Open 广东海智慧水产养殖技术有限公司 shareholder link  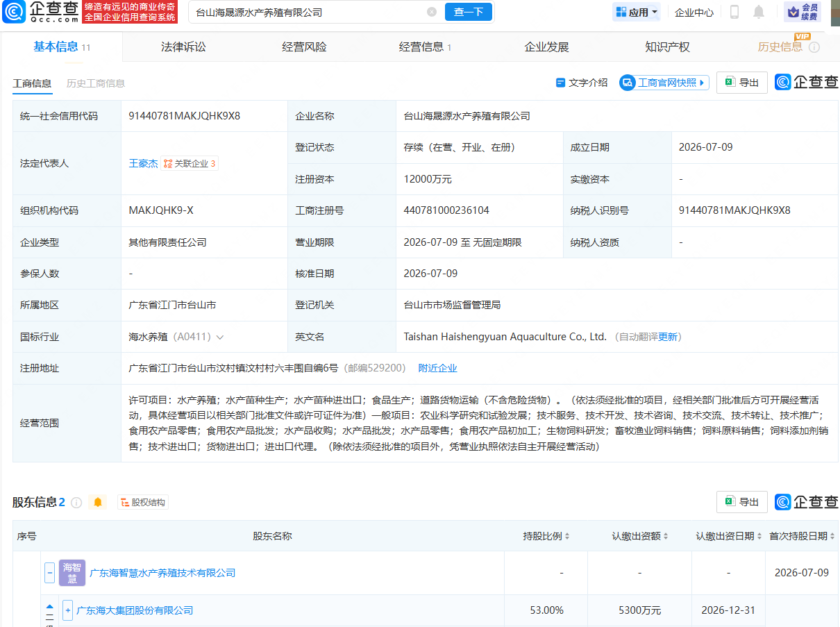(x=162, y=573)
